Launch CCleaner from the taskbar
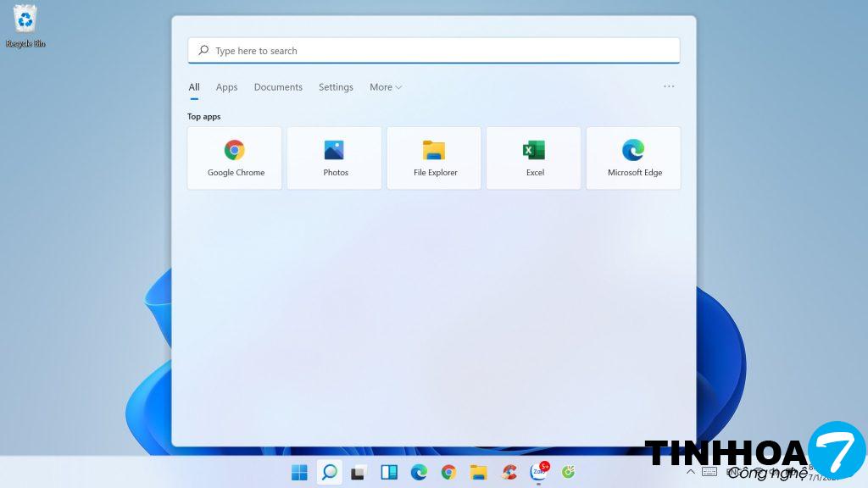 point(509,472)
